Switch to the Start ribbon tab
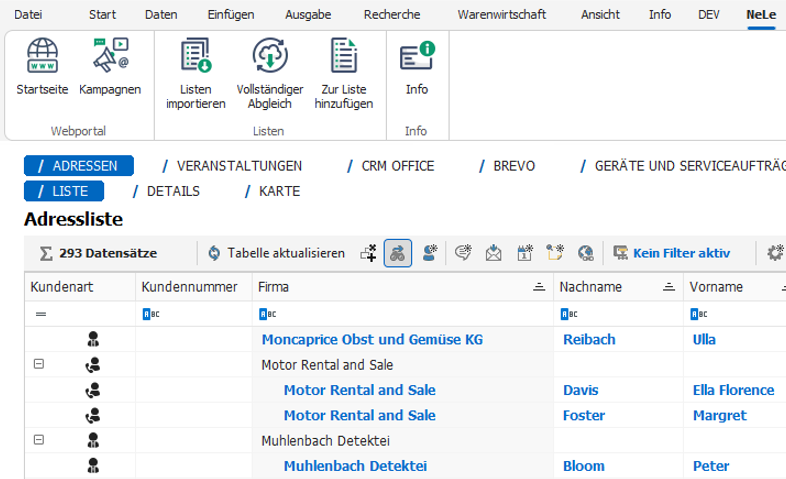This screenshot has width=786, height=479. 102,15
